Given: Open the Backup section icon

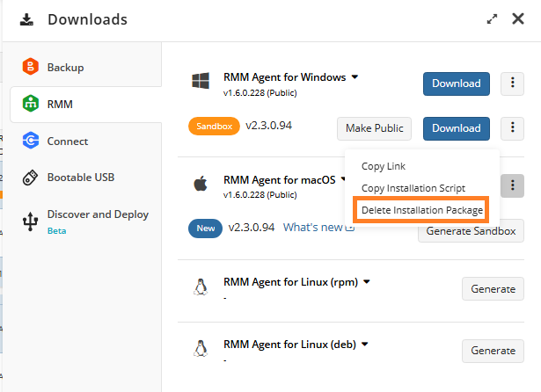Looking at the screenshot, I should coord(31,67).
